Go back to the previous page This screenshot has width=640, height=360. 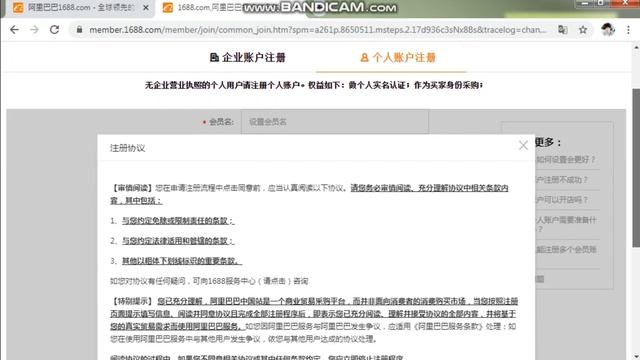[x=14, y=30]
